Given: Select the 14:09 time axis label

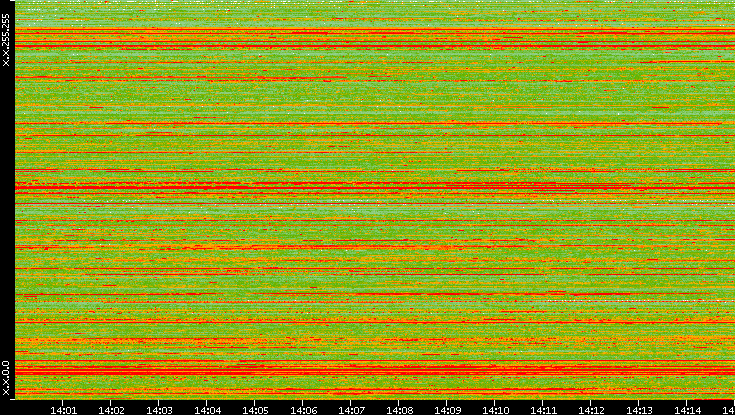Looking at the screenshot, I should pos(447,410).
